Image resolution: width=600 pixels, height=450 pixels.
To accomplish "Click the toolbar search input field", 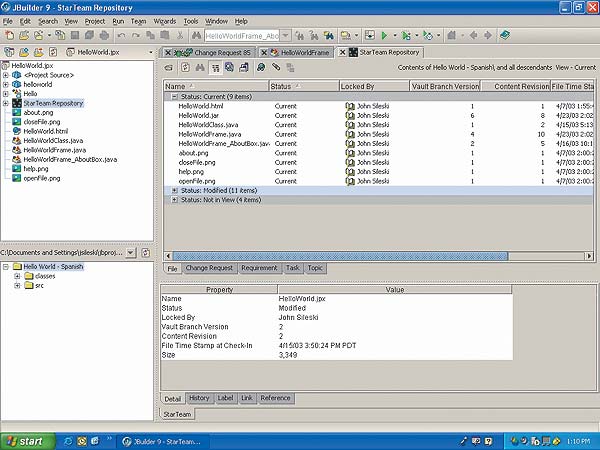I will tap(242, 36).
